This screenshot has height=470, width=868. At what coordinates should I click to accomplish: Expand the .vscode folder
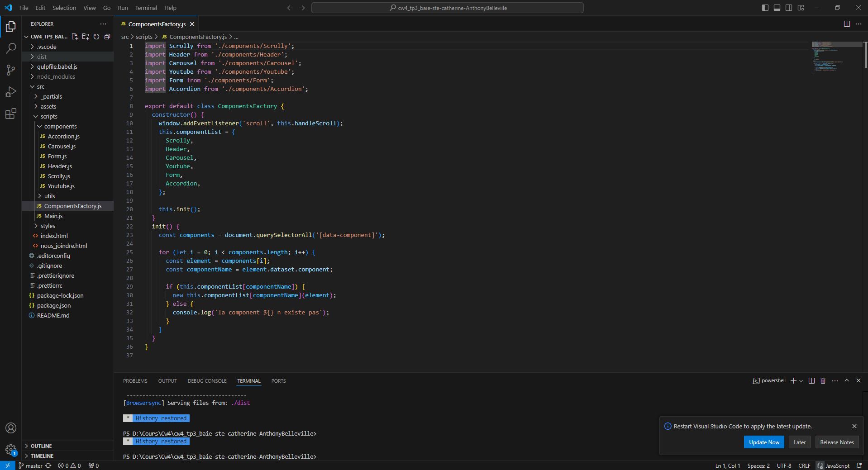67,47
